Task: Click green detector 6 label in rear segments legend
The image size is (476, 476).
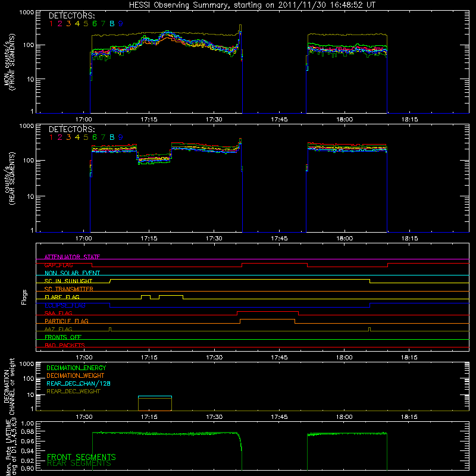Action: [95, 137]
